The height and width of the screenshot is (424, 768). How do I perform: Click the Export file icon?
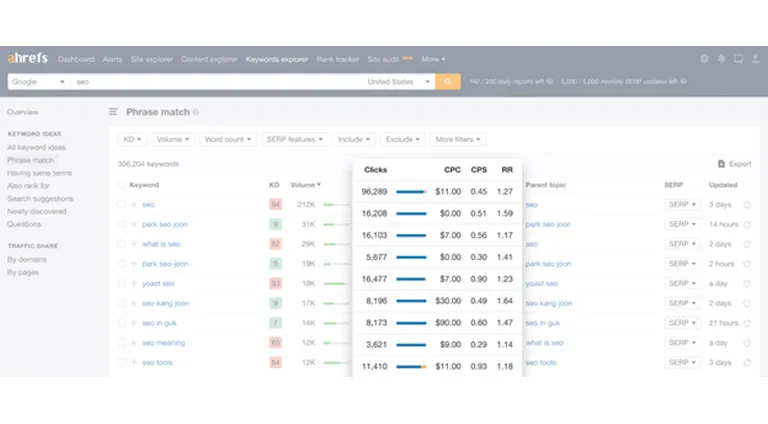pyautogui.click(x=721, y=164)
